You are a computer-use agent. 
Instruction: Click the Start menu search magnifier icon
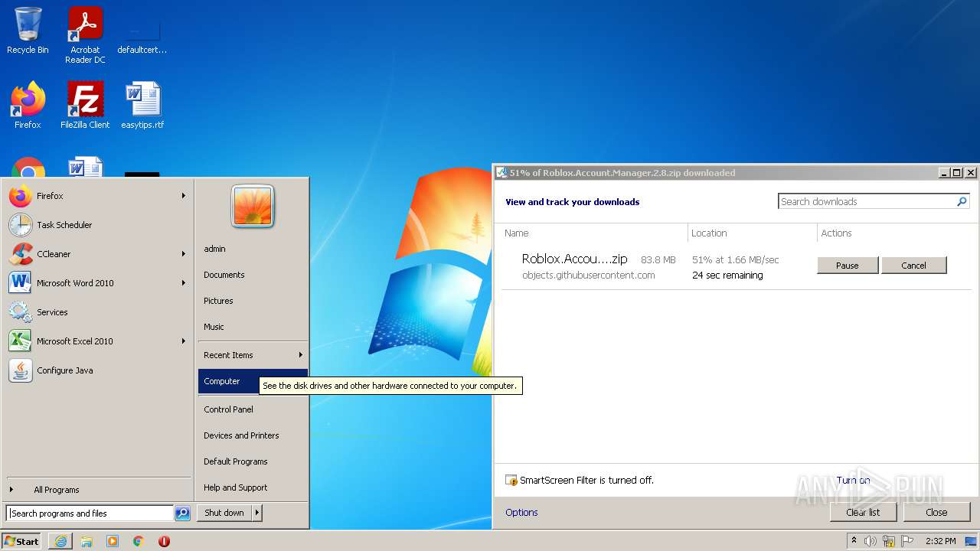click(182, 514)
